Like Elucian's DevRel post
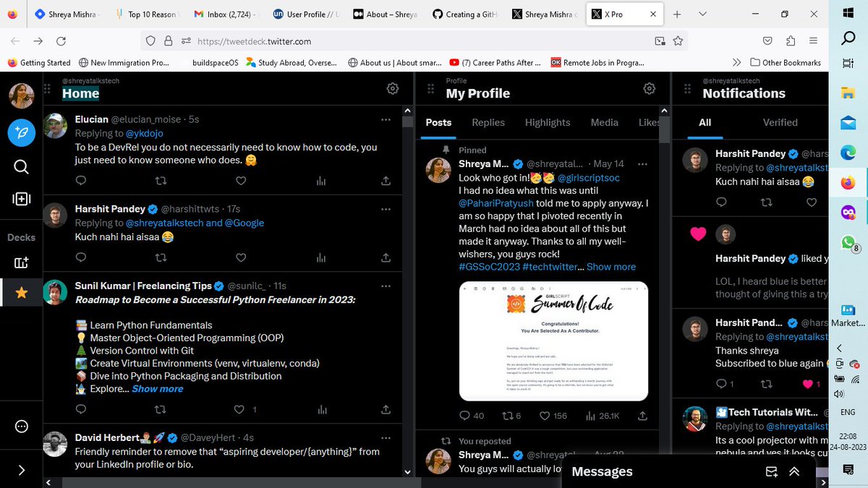Screen dimensions: 868x488 pyautogui.click(x=241, y=181)
